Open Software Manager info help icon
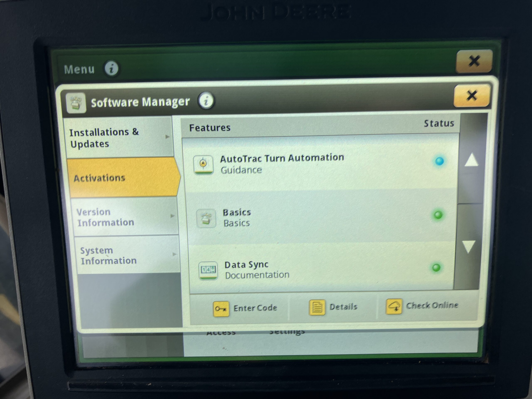The width and height of the screenshot is (532, 399). point(206,101)
